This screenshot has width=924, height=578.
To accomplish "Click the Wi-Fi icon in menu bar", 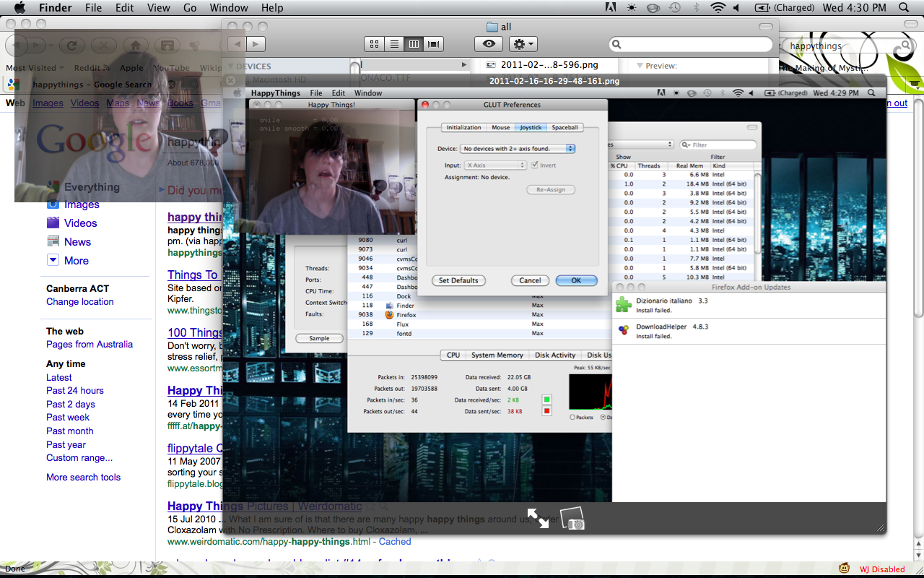I will pyautogui.click(x=717, y=8).
